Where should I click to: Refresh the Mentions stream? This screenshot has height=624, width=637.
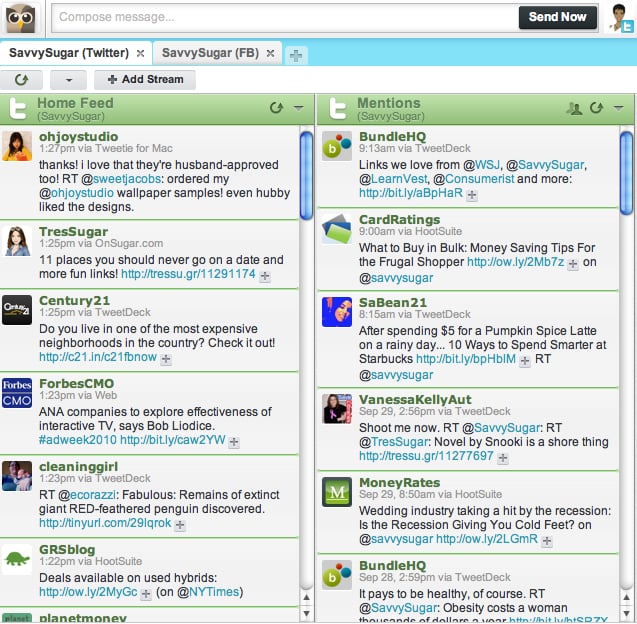596,108
